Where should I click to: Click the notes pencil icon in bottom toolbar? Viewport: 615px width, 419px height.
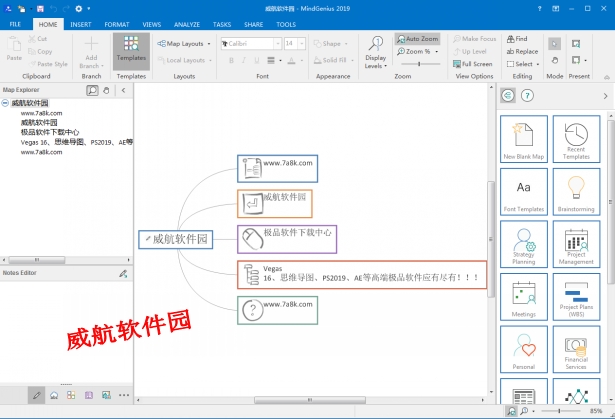click(36, 395)
